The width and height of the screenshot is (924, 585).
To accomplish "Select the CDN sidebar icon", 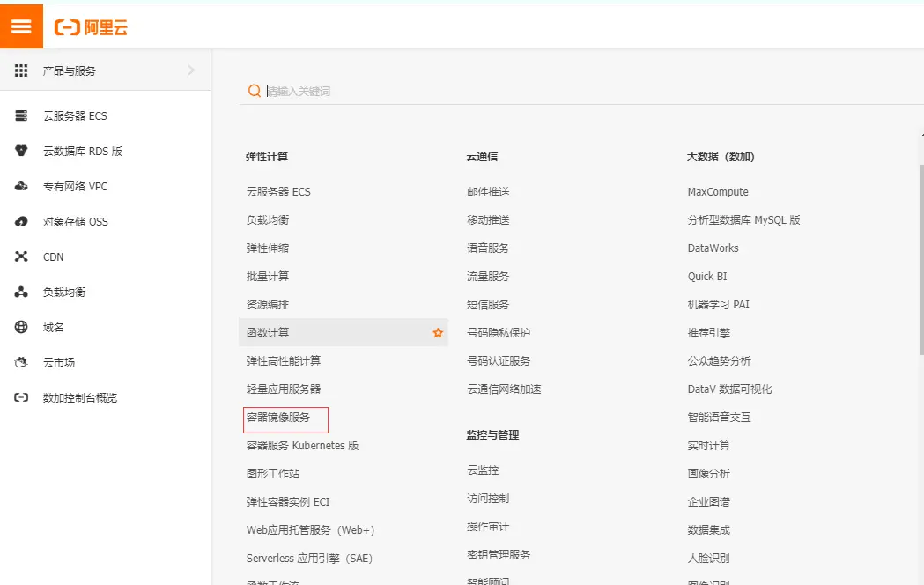I will (20, 256).
